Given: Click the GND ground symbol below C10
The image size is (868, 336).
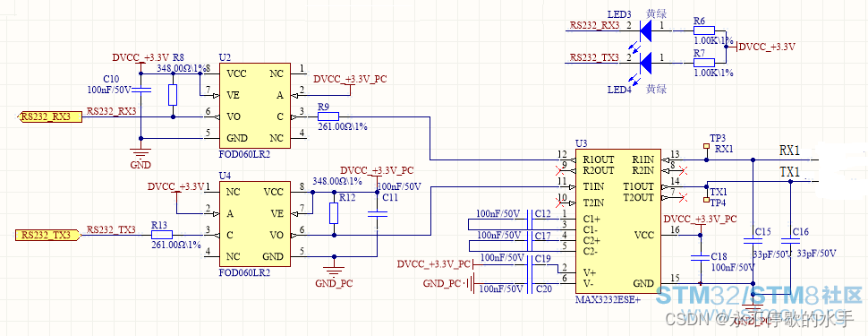Looking at the screenshot, I should tap(140, 153).
